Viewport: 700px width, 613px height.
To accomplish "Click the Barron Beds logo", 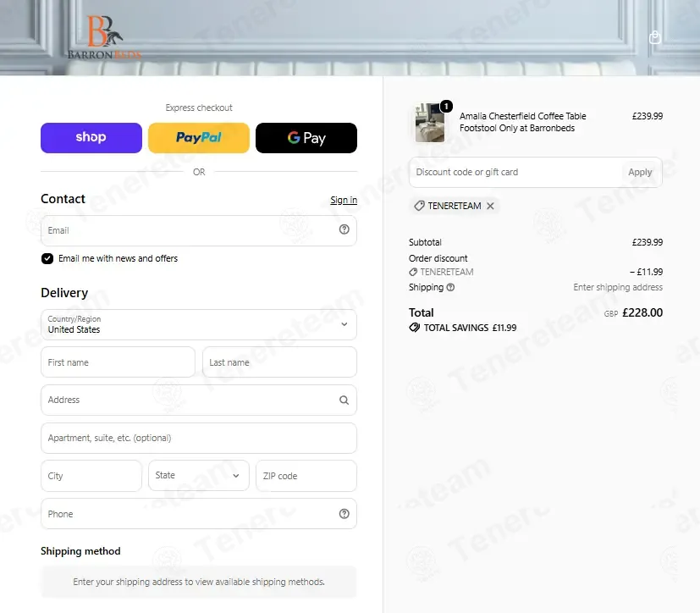I will pos(104,37).
